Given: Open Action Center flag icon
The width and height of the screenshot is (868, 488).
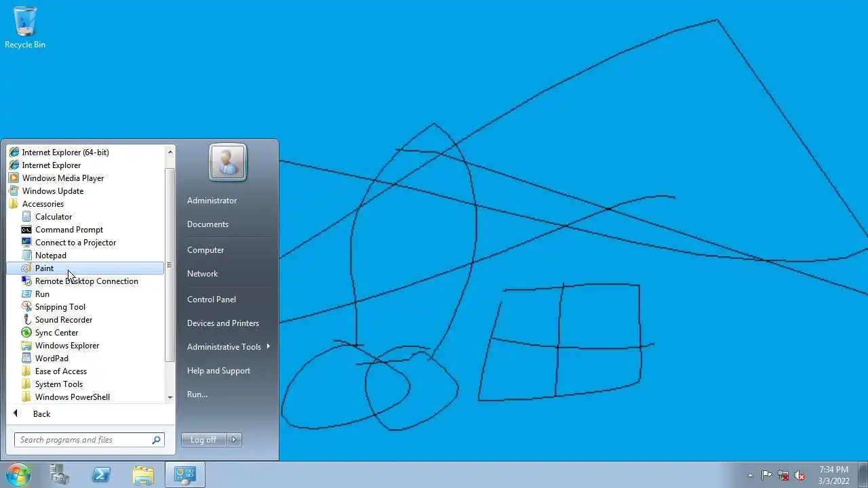Looking at the screenshot, I should coord(767,475).
